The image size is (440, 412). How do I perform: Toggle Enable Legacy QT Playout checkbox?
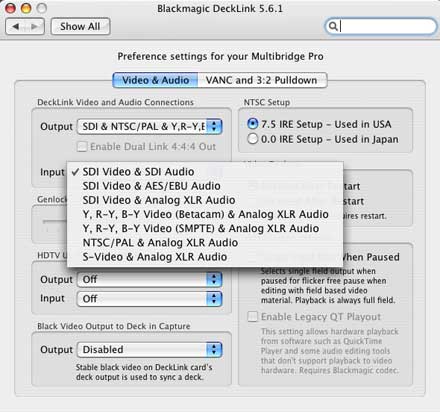[x=253, y=317]
